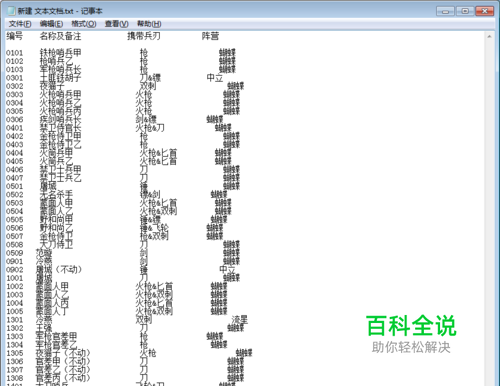Click 官差乙(不动) in the 1307 row
The height and width of the screenshot is (386, 500).
63,369
